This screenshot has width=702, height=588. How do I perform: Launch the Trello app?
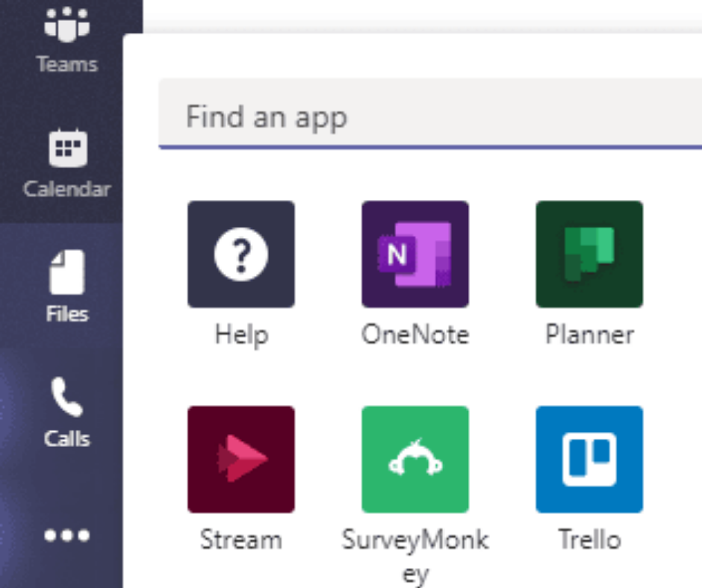tap(589, 459)
